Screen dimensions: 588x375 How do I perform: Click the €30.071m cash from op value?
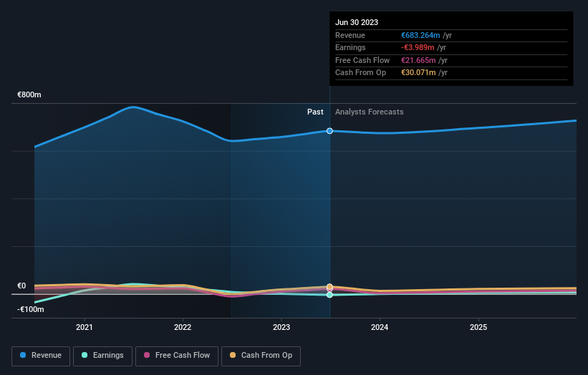418,73
